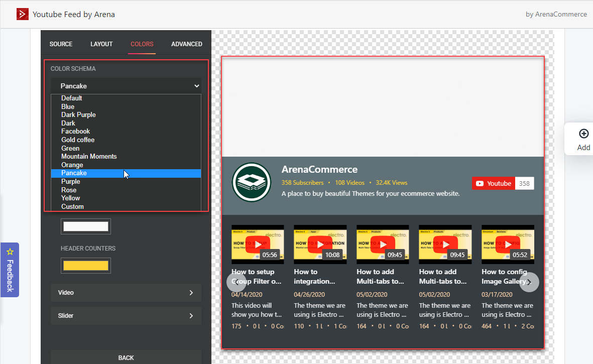Screen dimensions: 593x364
Task: Click the ArenaCommerce channel name
Action: coord(319,169)
